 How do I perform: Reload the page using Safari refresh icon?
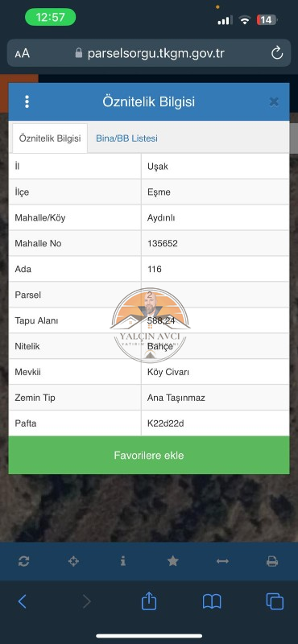277,53
